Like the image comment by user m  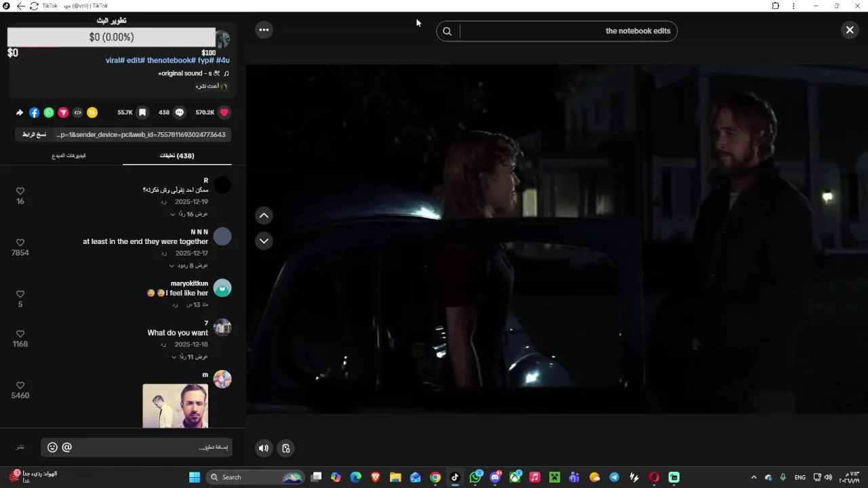coord(20,386)
